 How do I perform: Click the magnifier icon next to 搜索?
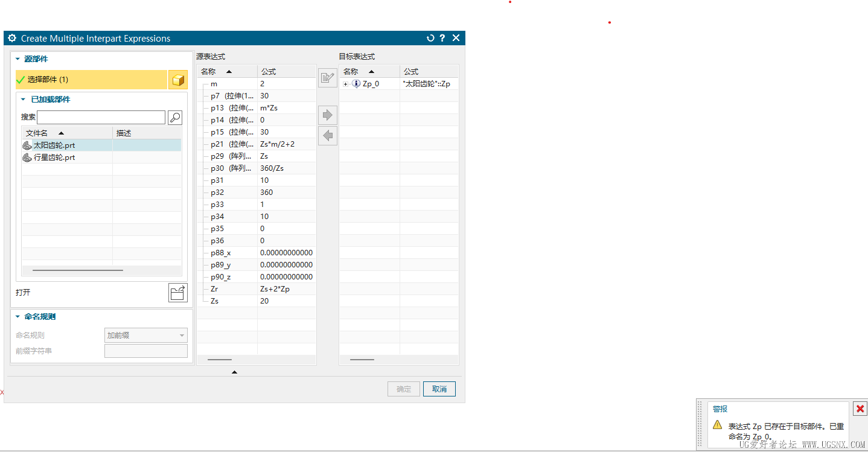[175, 116]
